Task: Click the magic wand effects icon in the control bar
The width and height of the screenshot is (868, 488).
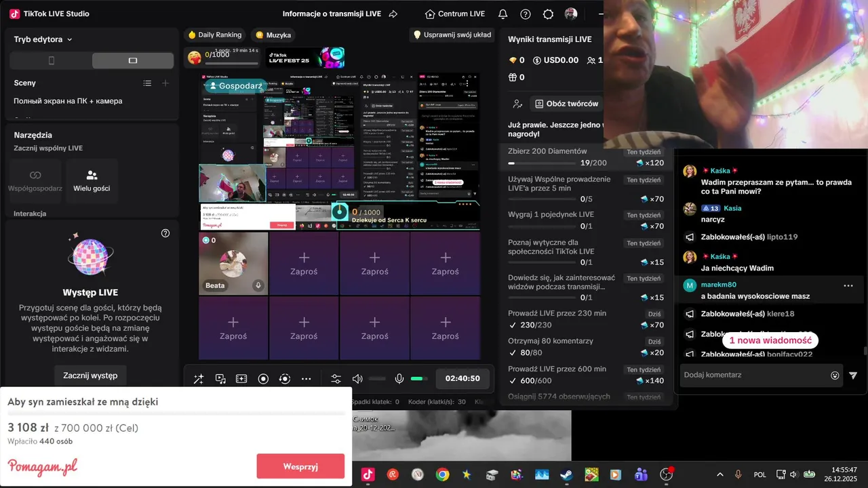Action: click(x=199, y=379)
